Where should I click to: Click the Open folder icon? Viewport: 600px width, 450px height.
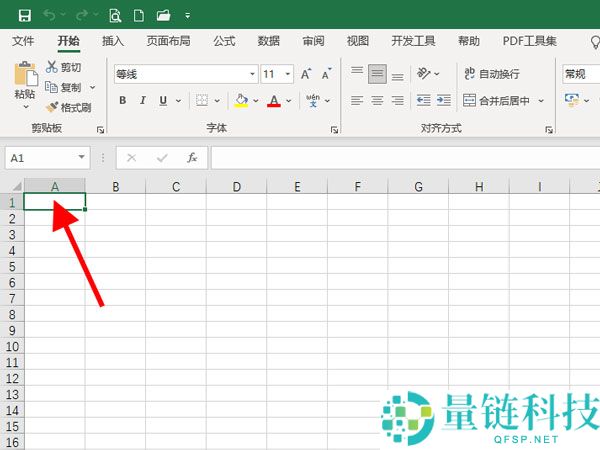164,16
